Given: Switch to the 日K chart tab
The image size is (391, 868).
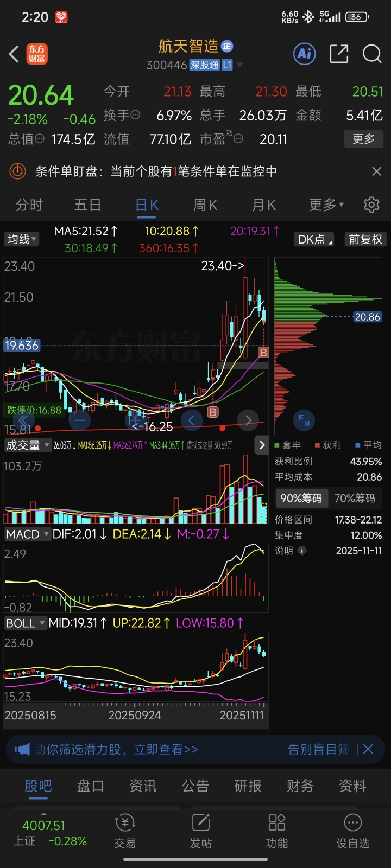Looking at the screenshot, I should [147, 205].
